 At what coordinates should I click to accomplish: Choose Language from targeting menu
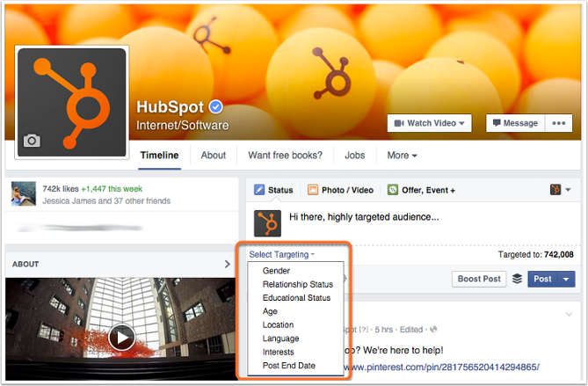(280, 339)
